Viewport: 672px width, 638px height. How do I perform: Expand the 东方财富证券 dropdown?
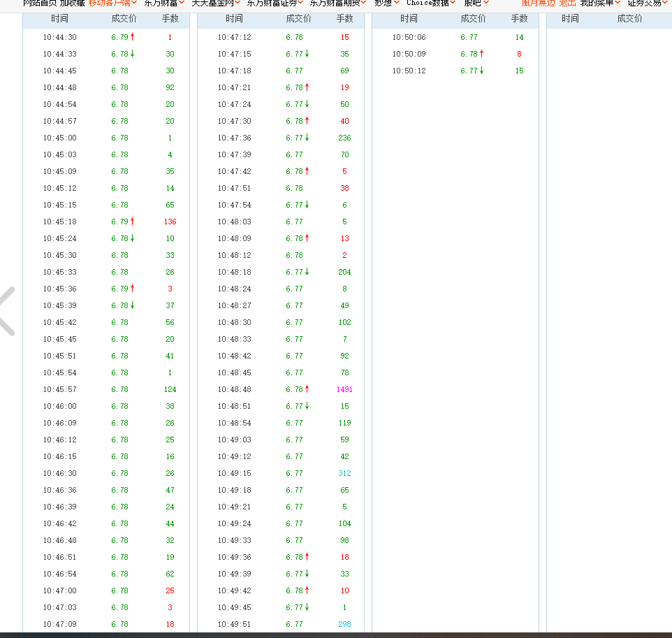275,3
